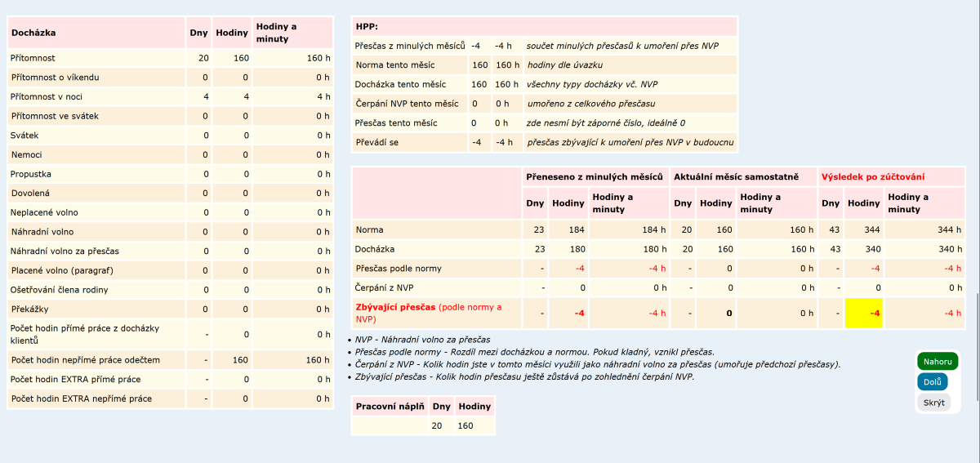Select 'Čerpání NVP tento měsíc' row label
The image size is (980, 463).
coord(407,104)
